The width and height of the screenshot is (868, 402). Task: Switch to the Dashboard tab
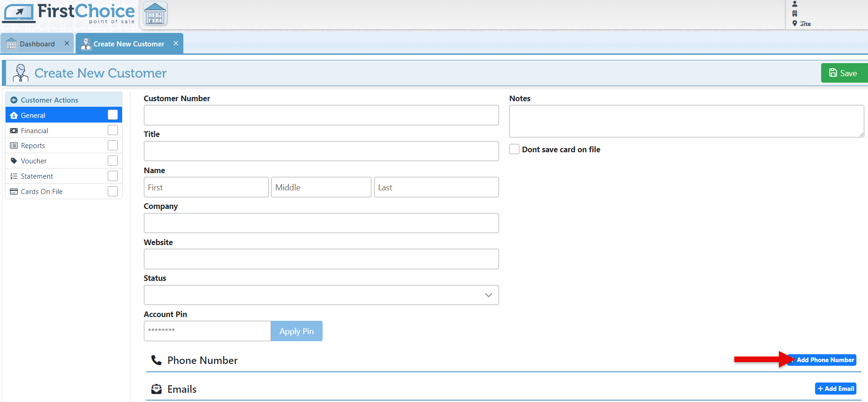37,44
